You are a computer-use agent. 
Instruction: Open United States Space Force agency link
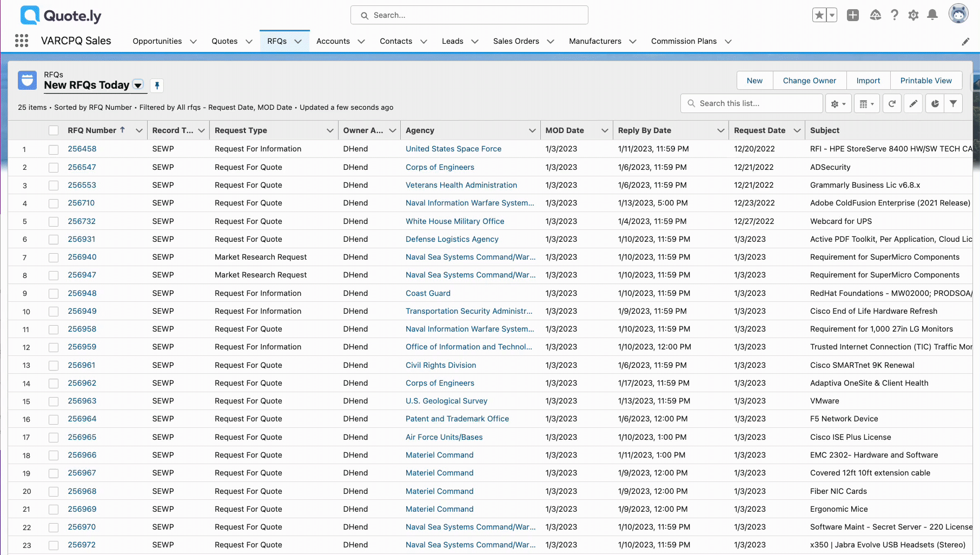453,149
